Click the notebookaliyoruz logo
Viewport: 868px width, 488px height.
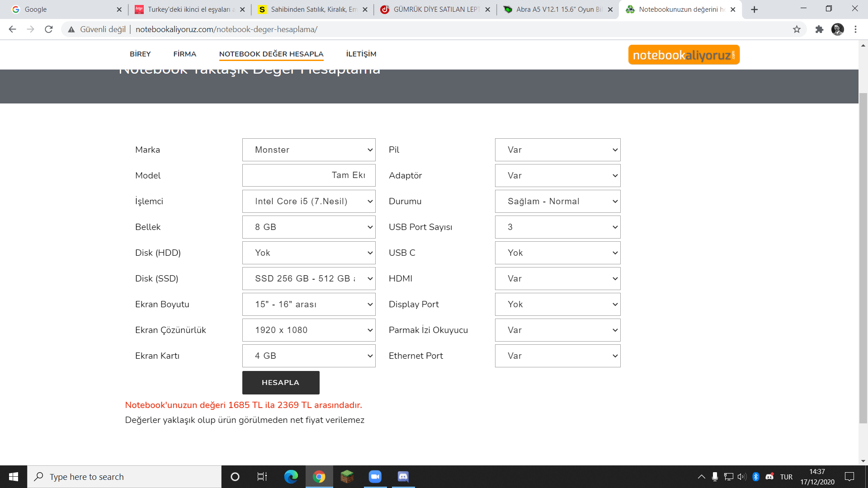pos(684,55)
